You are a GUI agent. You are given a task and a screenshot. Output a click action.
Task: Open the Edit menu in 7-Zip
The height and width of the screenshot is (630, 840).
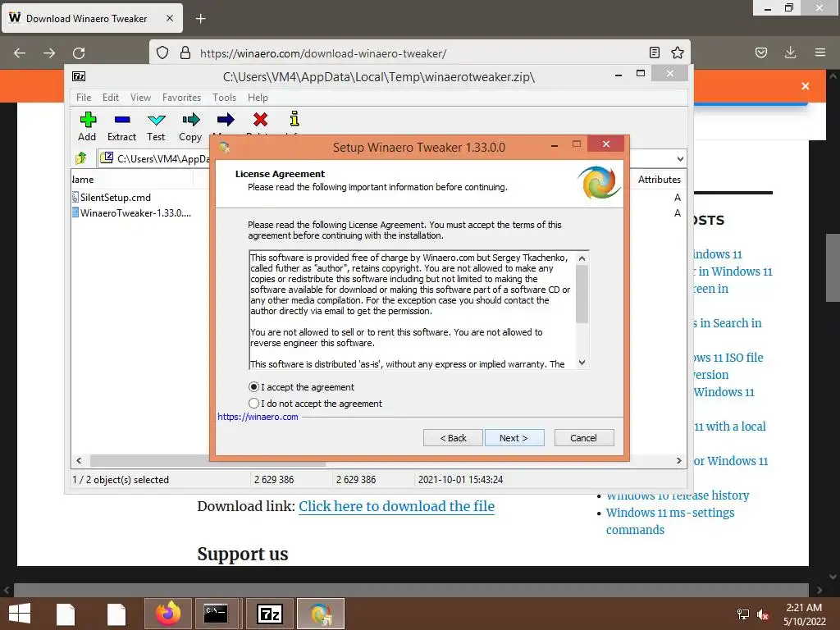[111, 98]
